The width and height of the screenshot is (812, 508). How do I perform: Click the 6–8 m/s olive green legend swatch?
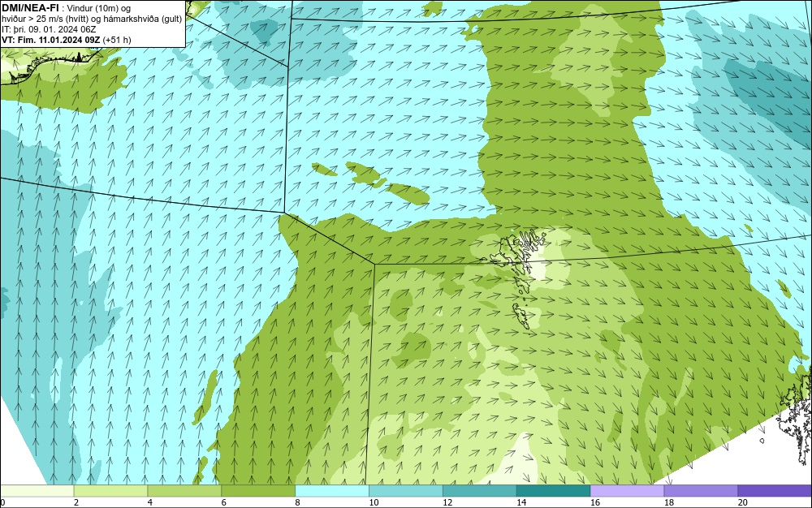258,490
